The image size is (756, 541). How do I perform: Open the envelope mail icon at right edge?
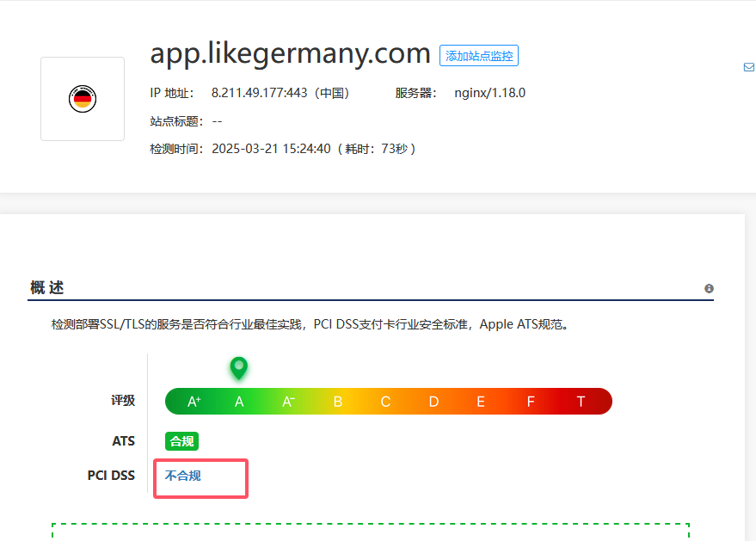[x=749, y=67]
